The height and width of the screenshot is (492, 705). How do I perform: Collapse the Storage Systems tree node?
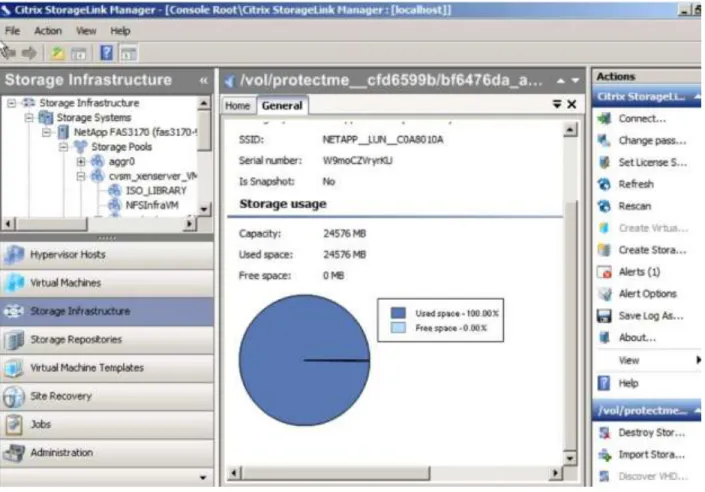tap(29, 118)
